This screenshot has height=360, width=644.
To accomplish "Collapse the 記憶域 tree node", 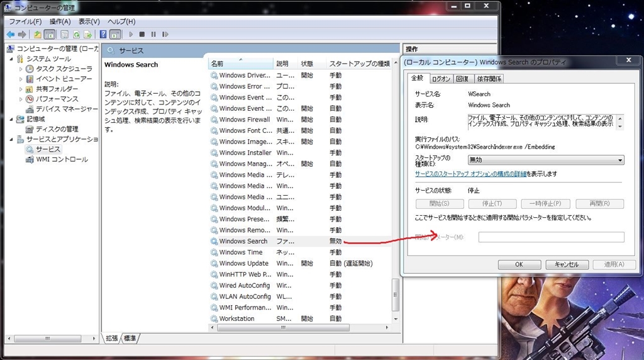I will click(x=11, y=119).
